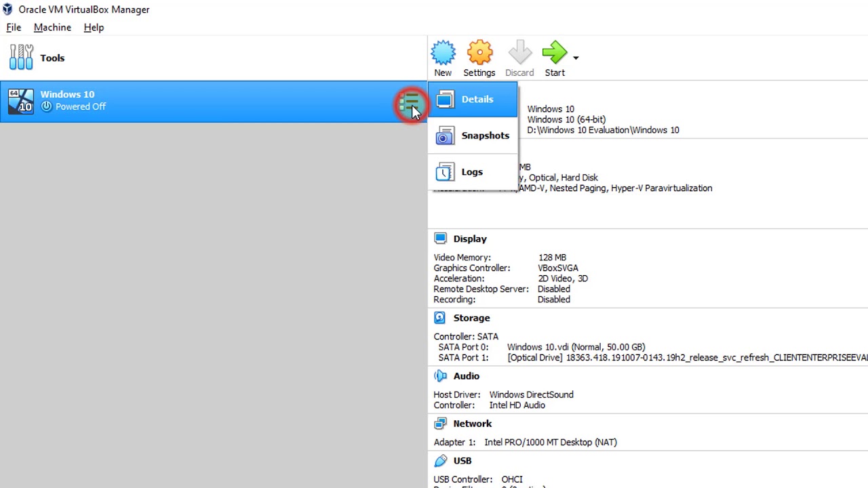The image size is (868, 488).
Task: Click the 'Nested Paging, Hyper-V Paravirtualization' text
Action: coord(631,188)
